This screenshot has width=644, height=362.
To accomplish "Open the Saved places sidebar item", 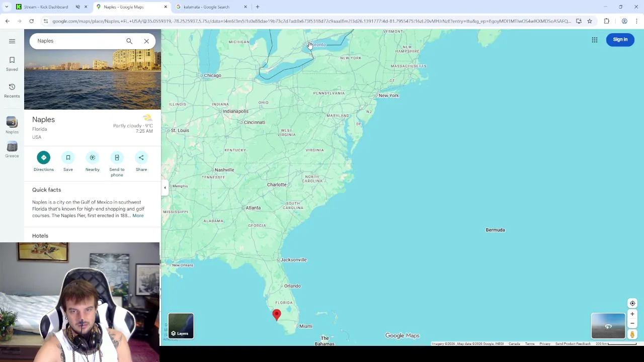I will 12,64.
